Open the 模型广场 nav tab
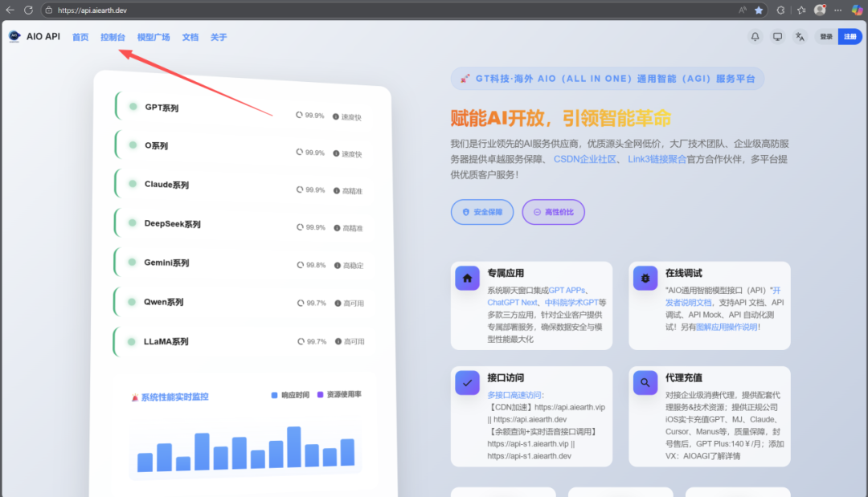Image resolution: width=868 pixels, height=497 pixels. (154, 37)
